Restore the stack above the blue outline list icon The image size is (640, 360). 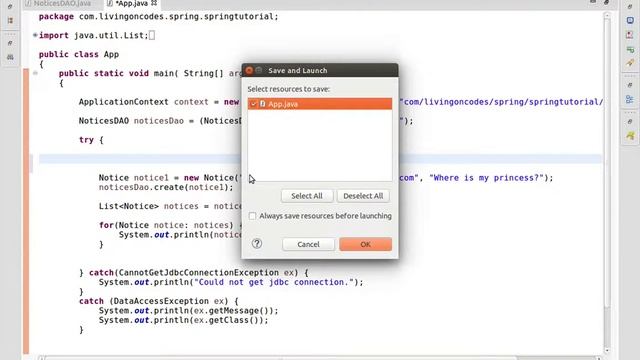pyautogui.click(x=630, y=85)
